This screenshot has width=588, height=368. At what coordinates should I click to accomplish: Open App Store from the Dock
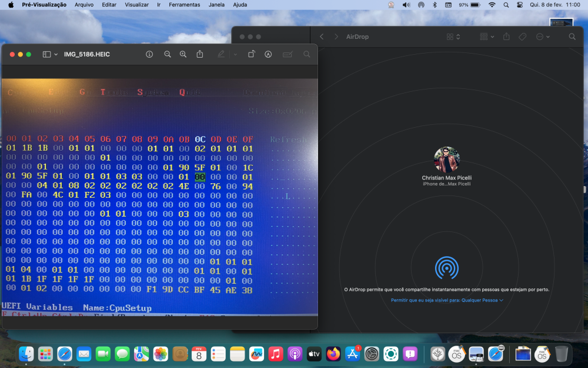point(352,354)
